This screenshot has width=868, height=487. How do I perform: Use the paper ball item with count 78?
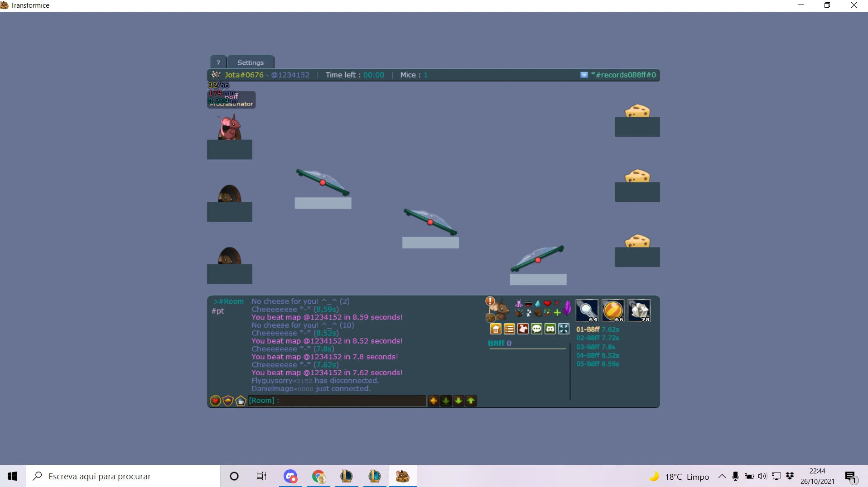point(639,311)
